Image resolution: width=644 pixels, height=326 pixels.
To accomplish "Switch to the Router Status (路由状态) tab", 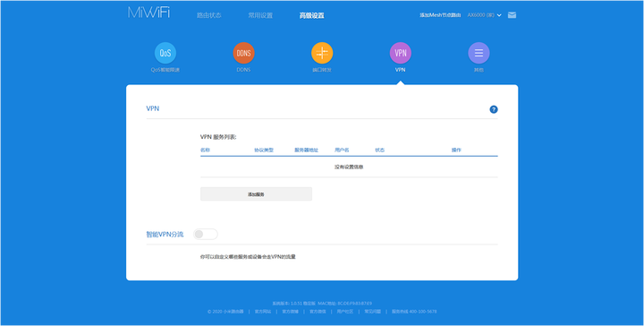I will (209, 15).
